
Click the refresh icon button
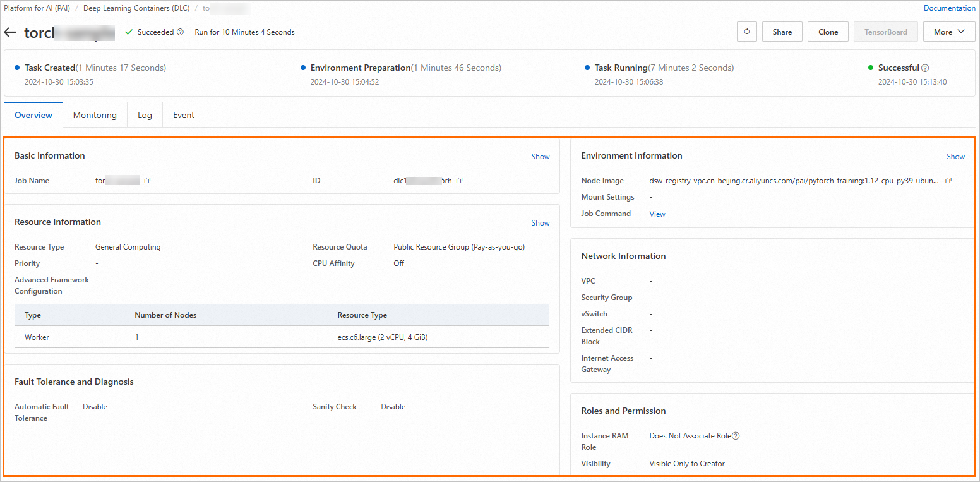(746, 32)
